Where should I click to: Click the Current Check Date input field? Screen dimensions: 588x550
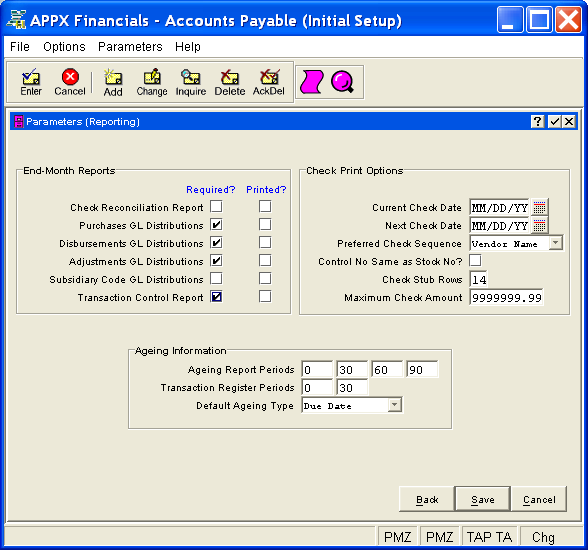[500, 207]
